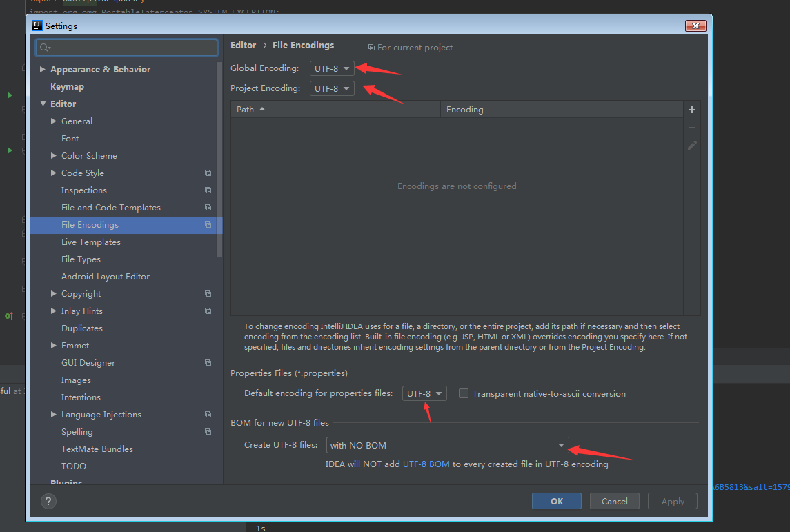
Task: Enable Transparent native-to-ascii conversion
Action: click(464, 393)
